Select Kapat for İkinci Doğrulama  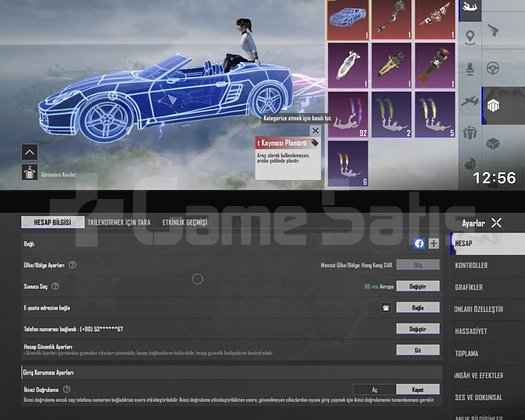(418, 390)
